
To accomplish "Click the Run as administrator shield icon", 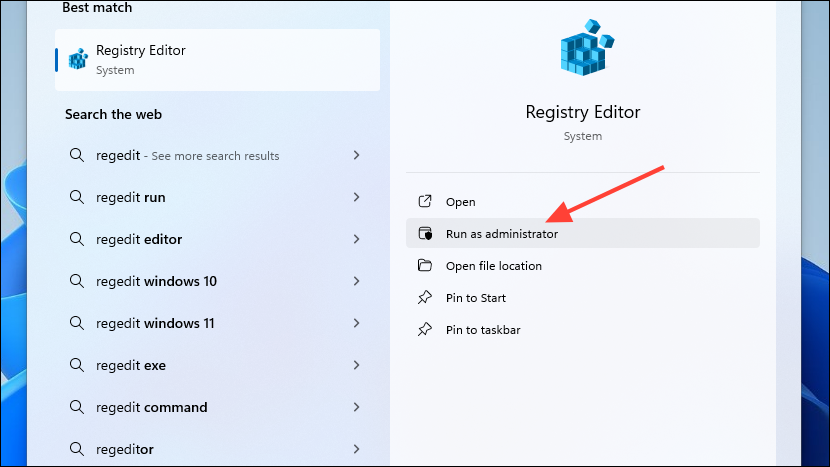I will pos(425,234).
